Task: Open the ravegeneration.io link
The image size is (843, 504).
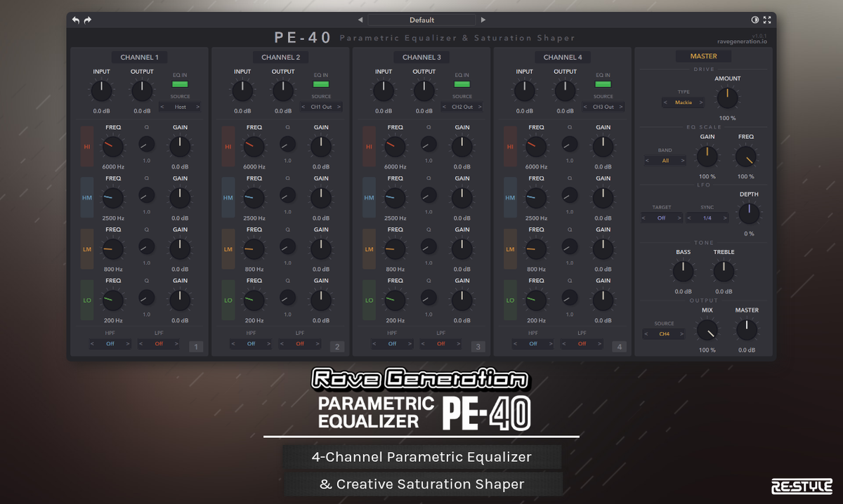Action: pyautogui.click(x=743, y=42)
